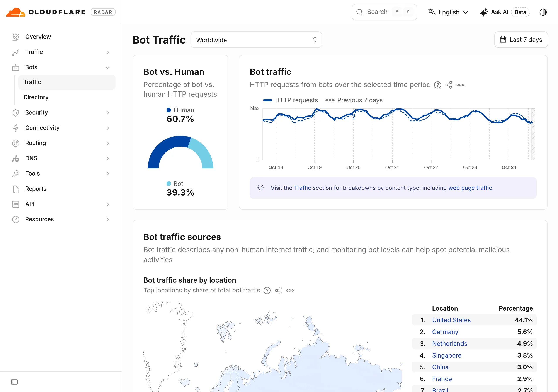The image size is (558, 392).
Task: Select Traffic under Bots submenu
Action: [x=67, y=82]
